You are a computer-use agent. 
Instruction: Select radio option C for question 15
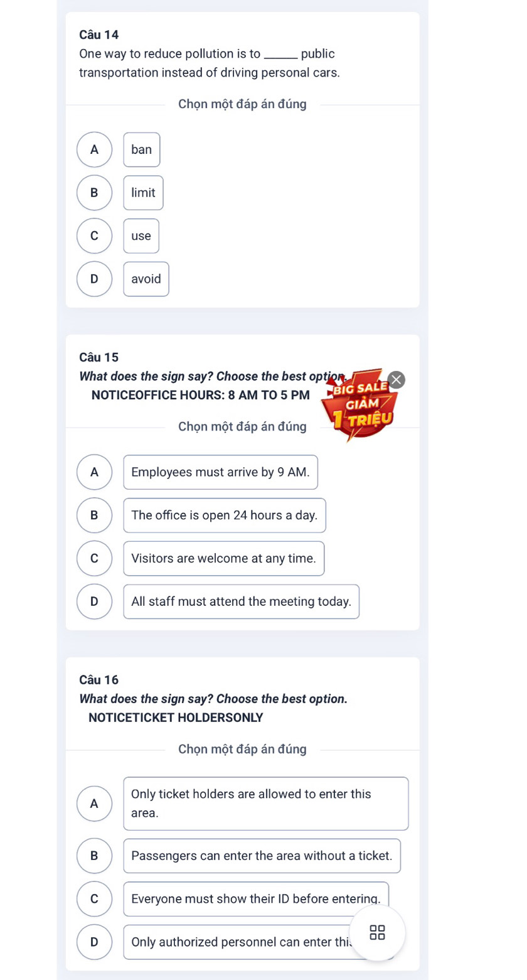tap(94, 559)
